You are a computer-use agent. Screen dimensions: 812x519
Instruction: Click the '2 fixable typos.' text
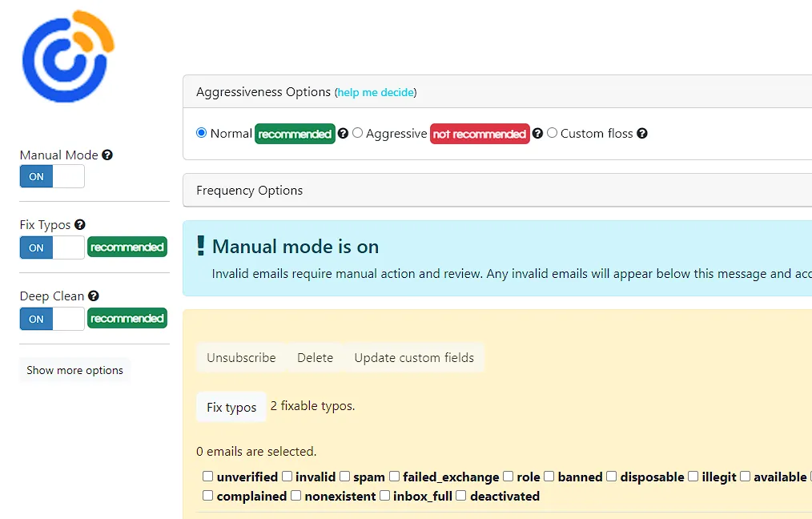[312, 406]
